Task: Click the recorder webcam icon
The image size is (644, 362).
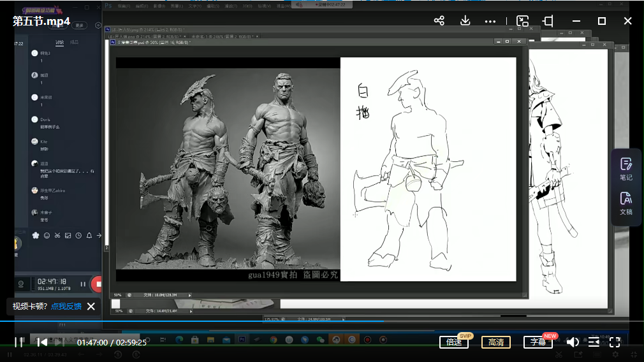Action: point(21,284)
